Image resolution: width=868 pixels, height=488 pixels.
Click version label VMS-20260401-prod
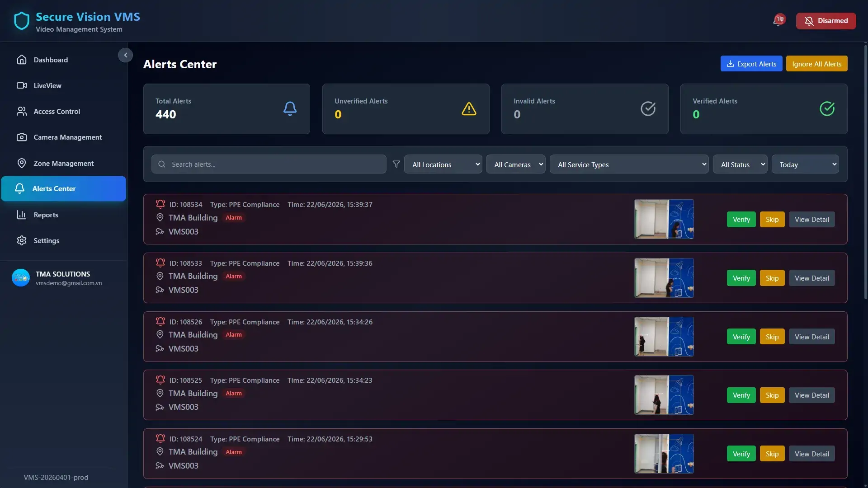pyautogui.click(x=56, y=477)
